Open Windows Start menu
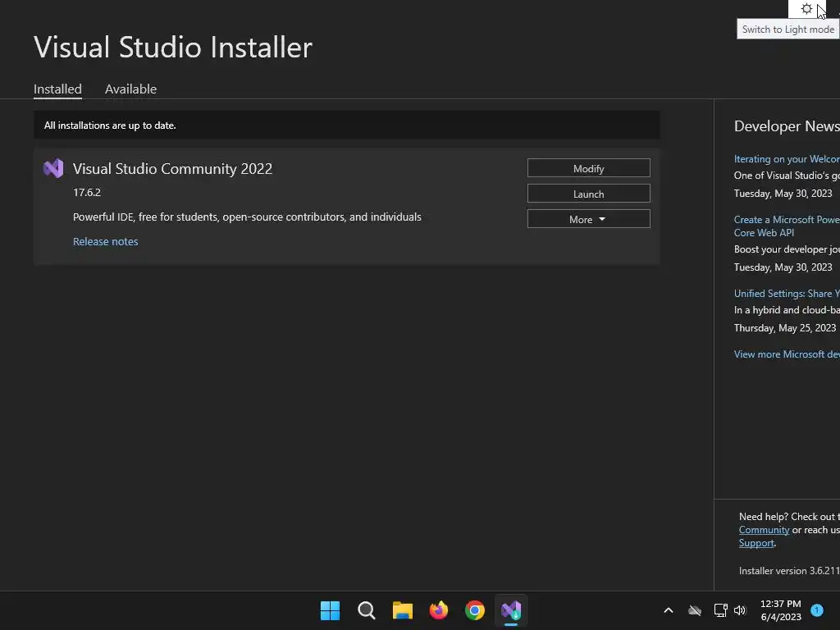The image size is (840, 630). pos(330,610)
